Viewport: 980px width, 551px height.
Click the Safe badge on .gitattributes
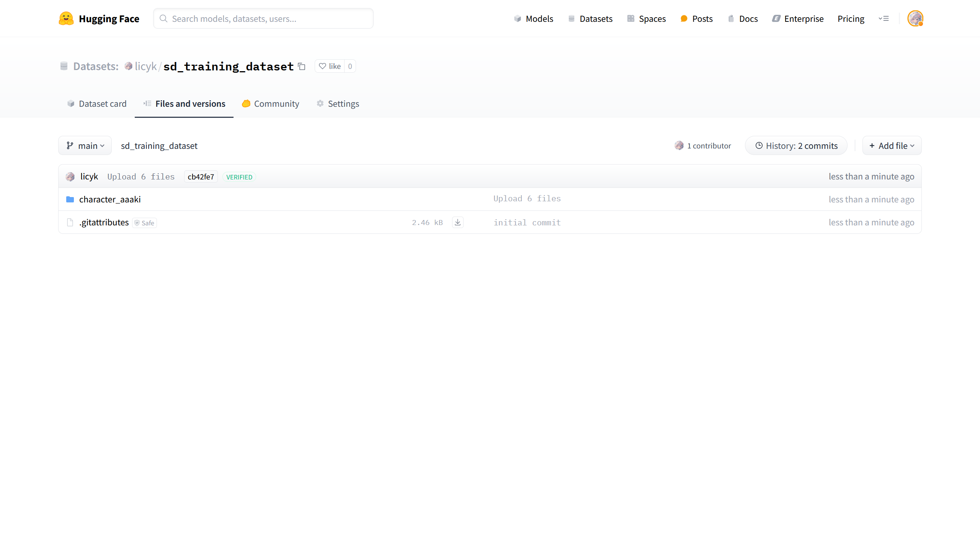pos(144,223)
